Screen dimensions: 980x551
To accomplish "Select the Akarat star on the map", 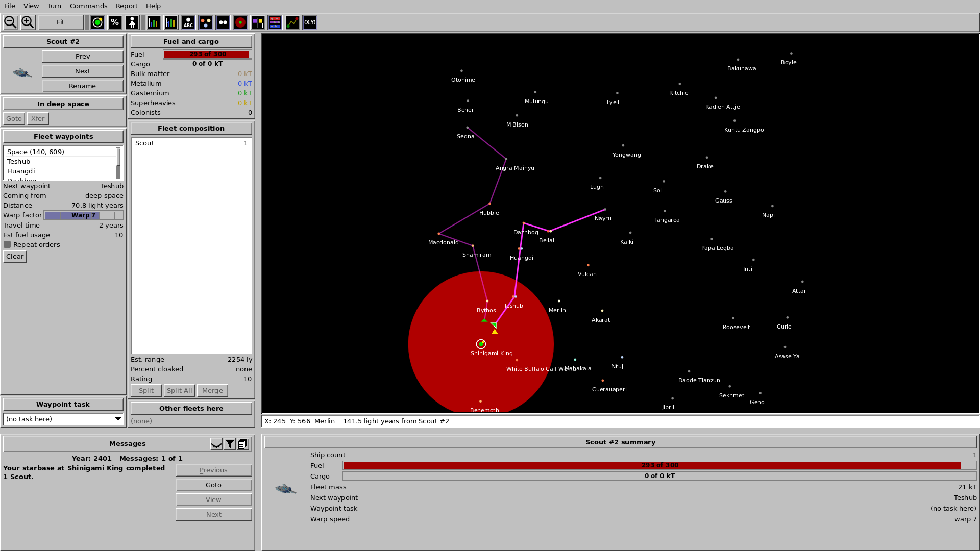I will (x=602, y=311).
